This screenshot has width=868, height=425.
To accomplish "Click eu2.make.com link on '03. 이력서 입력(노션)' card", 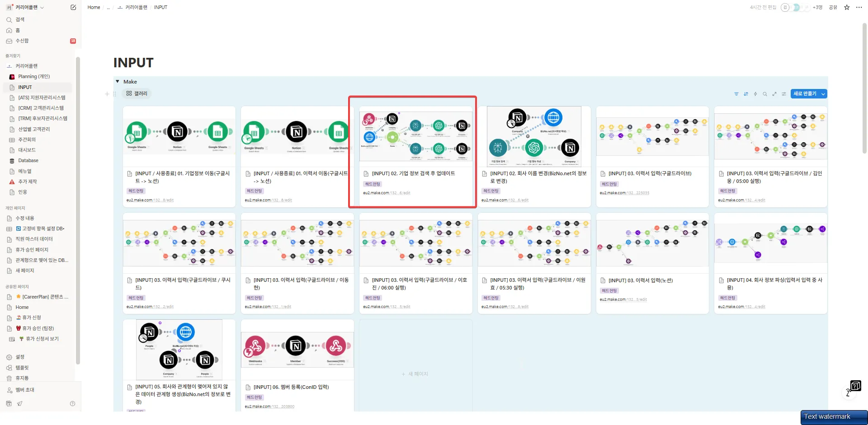I will point(623,299).
